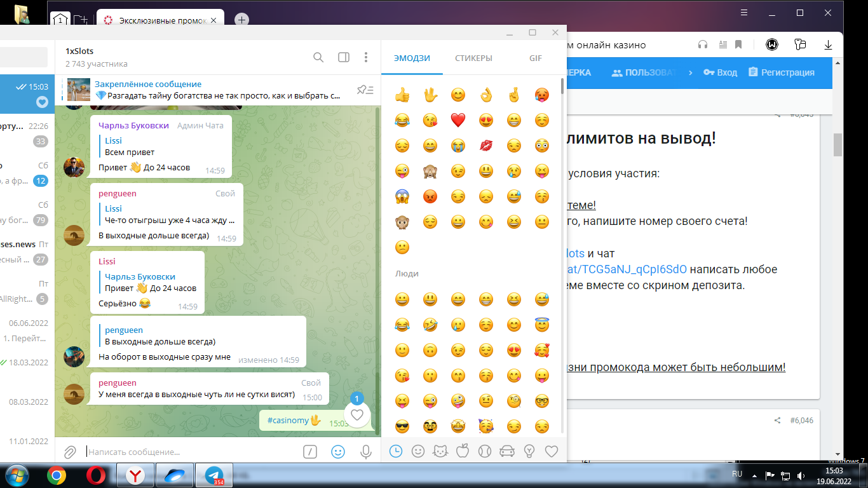Screen dimensions: 868x488
Task: Jump to the symbols emoji category (heart icon)
Action: (x=552, y=451)
